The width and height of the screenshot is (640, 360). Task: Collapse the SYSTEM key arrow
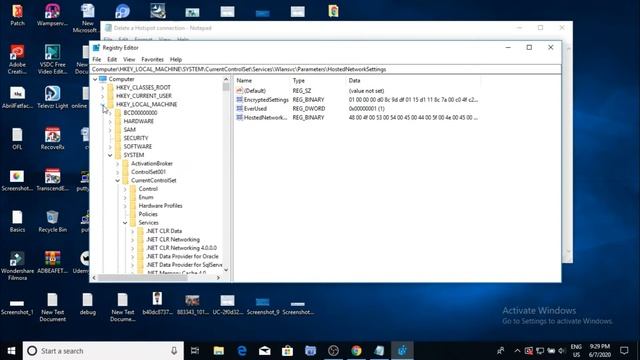110,155
